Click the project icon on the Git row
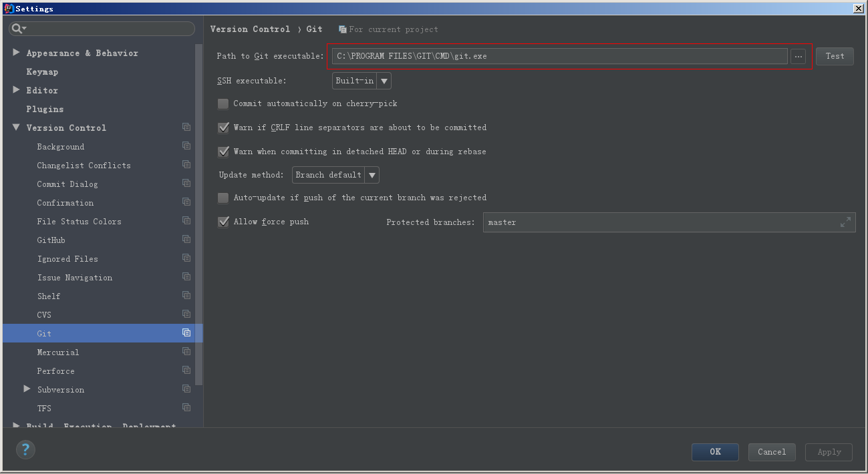The width and height of the screenshot is (868, 474). pyautogui.click(x=186, y=332)
